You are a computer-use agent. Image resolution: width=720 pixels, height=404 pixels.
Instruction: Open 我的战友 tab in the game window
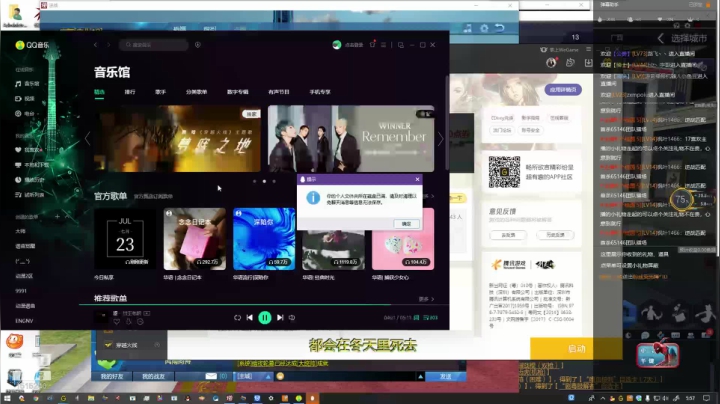point(153,376)
